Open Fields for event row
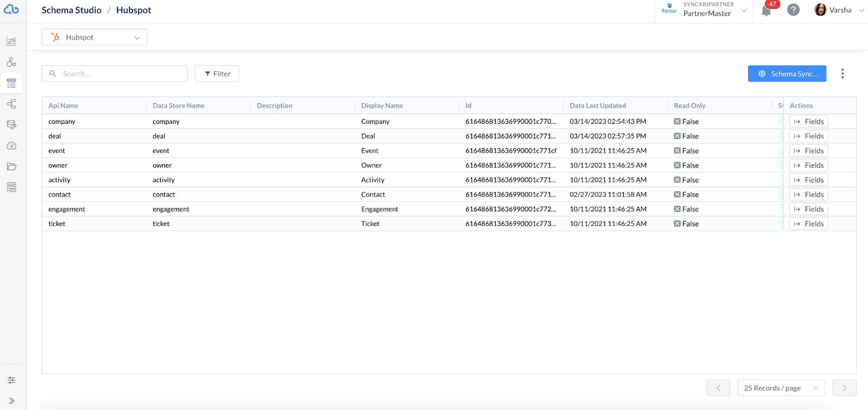Viewport: 868px width, 410px height. (808, 151)
